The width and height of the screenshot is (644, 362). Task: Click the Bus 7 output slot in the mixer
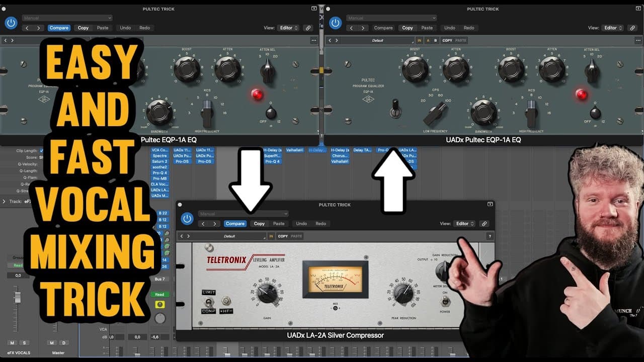[160, 279]
